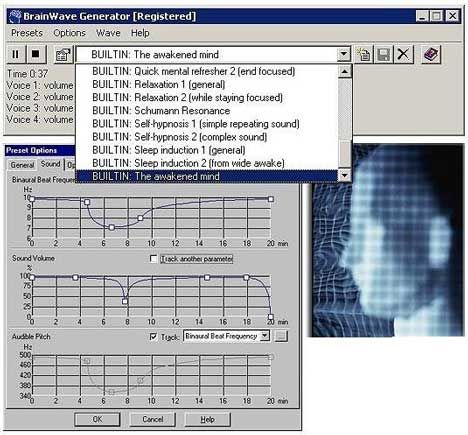Screen dimensions: 468x435
Task: Open the help book icon
Action: 431,54
